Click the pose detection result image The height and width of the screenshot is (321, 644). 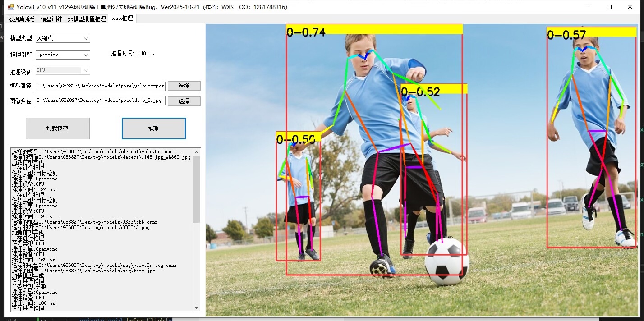click(x=422, y=170)
